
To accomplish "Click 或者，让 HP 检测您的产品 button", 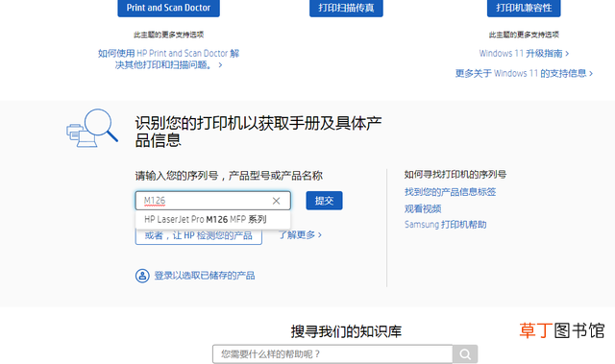I will click(x=199, y=236).
